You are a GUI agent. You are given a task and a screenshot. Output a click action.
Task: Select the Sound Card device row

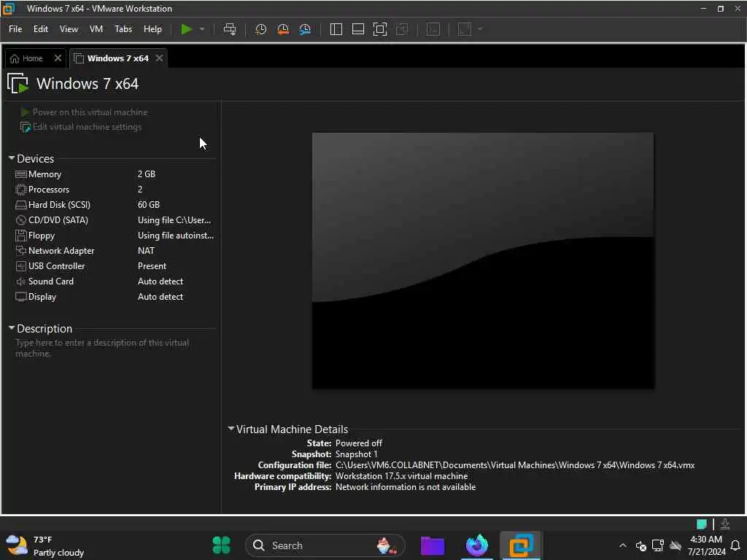(x=115, y=281)
